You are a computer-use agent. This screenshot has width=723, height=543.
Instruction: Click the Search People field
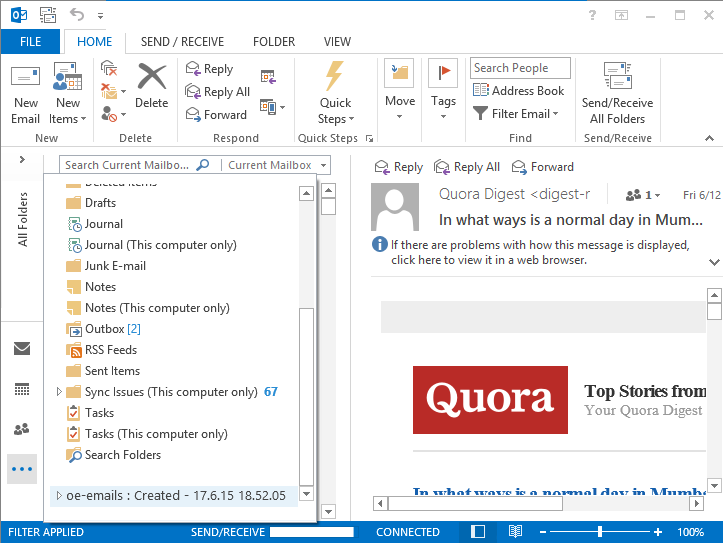[520, 68]
